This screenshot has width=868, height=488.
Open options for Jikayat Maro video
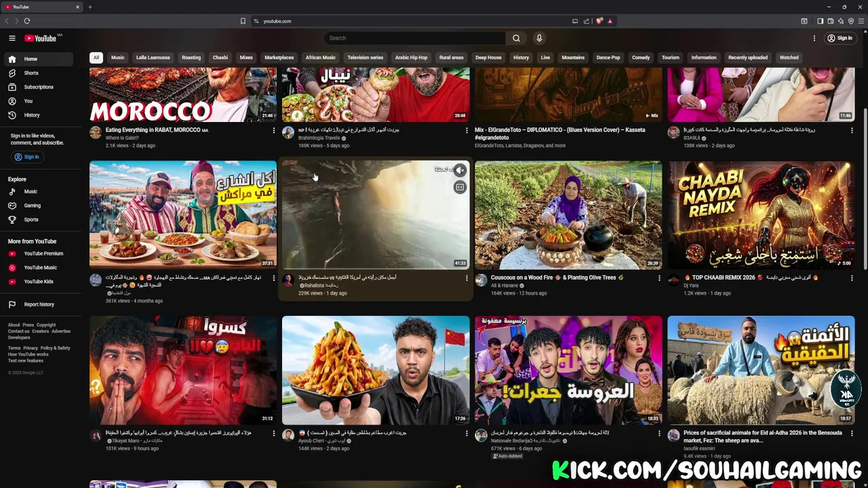pos(274,433)
